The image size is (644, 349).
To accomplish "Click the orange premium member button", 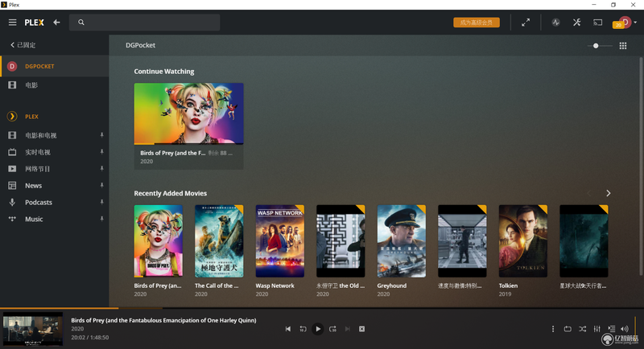I will 477,23.
